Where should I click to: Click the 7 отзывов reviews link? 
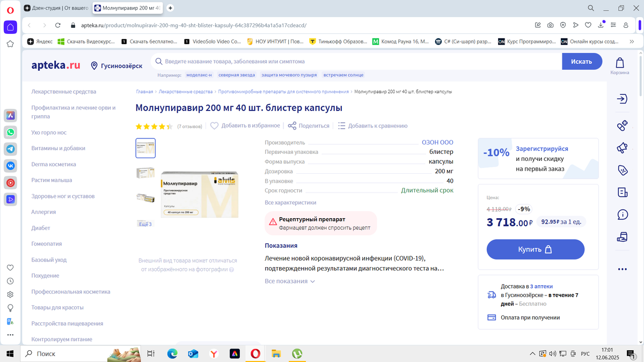coord(189,127)
